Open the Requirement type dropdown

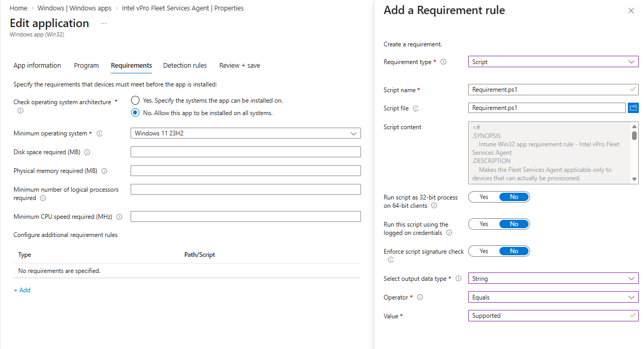tap(553, 61)
